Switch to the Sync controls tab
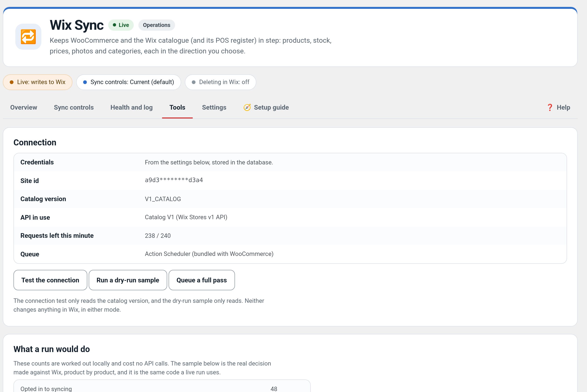Screen dimensions: 587x392 74,108
